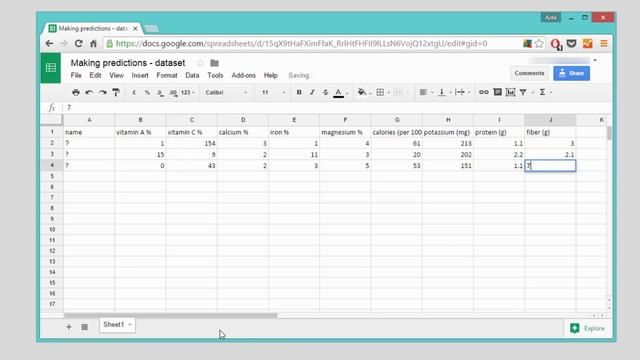
Task: Click the move to folder icon
Action: click(x=214, y=63)
